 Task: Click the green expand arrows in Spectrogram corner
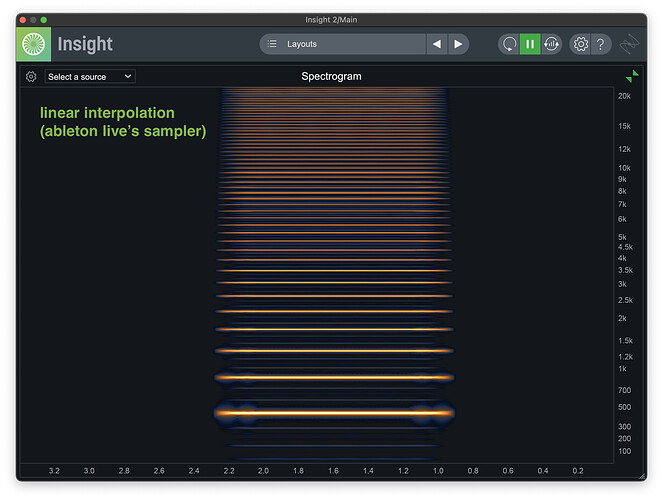point(632,76)
